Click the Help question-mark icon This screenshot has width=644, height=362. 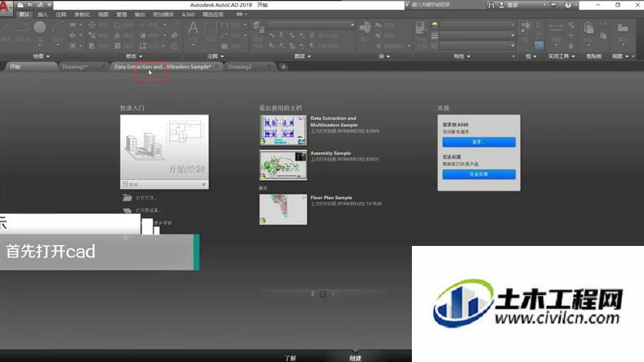click(568, 5)
